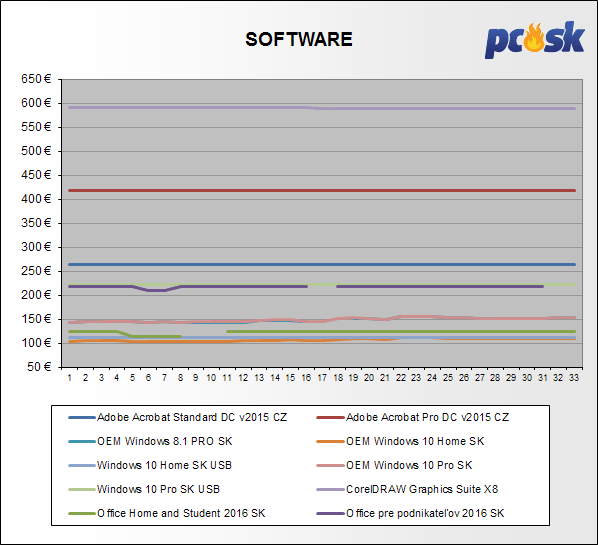Click the pc.sk flame logo
Image resolution: width=598 pixels, height=545 pixels.
tap(534, 40)
